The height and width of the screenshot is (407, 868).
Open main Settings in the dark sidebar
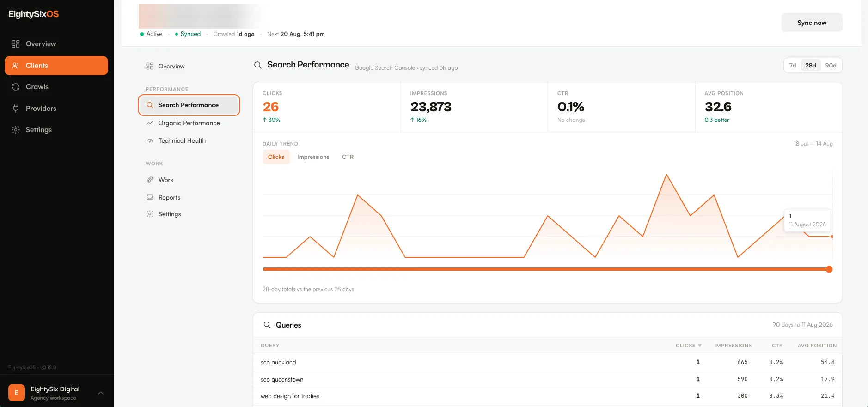(56, 130)
